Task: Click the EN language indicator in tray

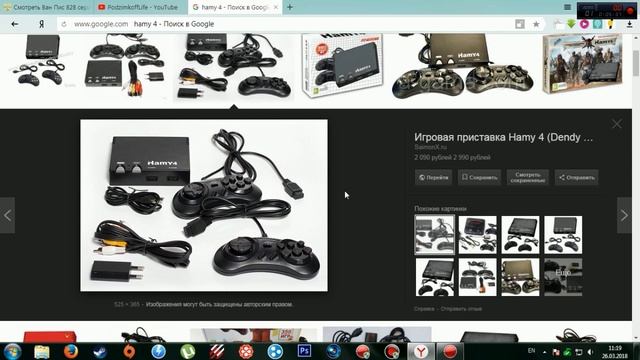Action: pyautogui.click(x=531, y=351)
